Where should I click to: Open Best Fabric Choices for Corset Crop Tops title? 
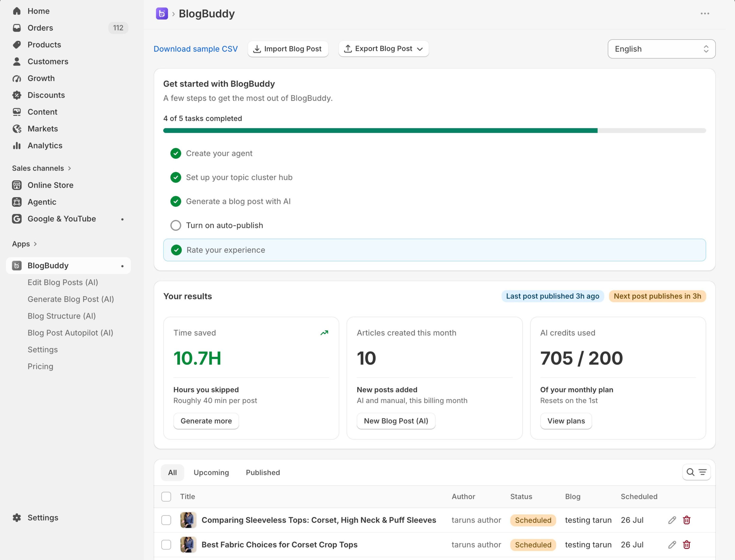point(279,545)
